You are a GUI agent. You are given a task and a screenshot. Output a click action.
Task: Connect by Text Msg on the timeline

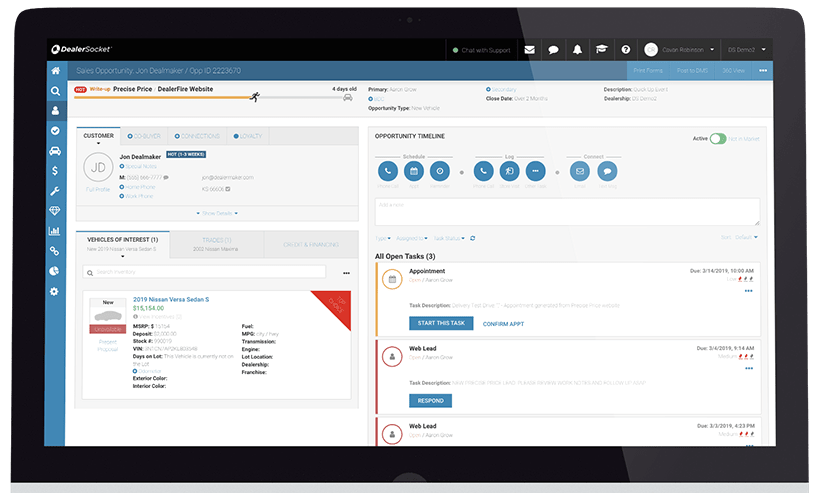607,171
